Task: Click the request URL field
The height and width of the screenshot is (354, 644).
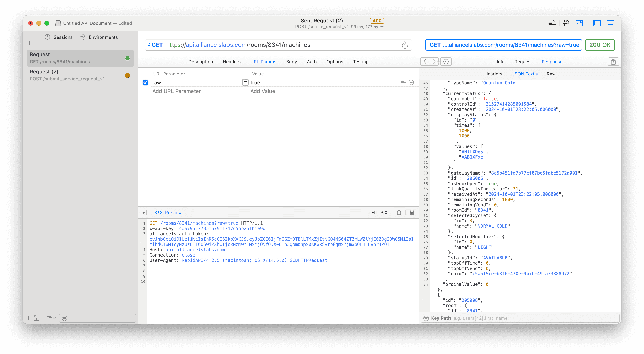Action: point(278,45)
